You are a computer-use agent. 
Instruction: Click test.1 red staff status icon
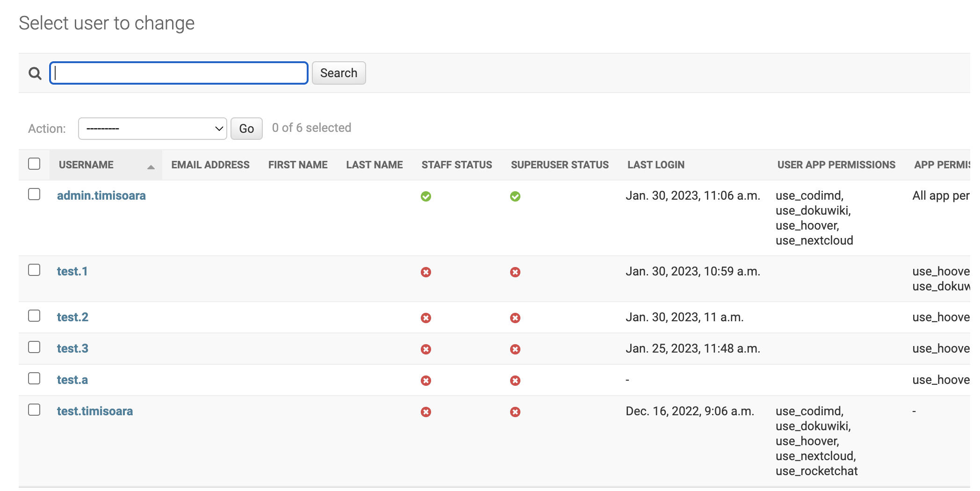point(425,272)
